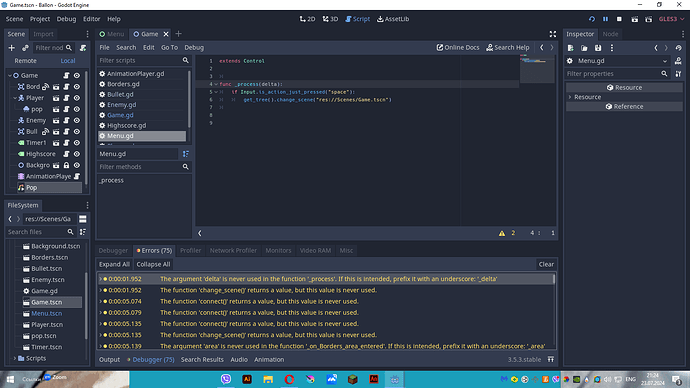Toggle distraction-free mode icon
The image size is (690, 388).
point(553,34)
